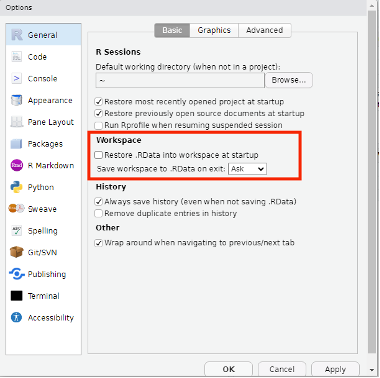Switch to the Graphics tab
This screenshot has width=380, height=378.
(x=214, y=30)
